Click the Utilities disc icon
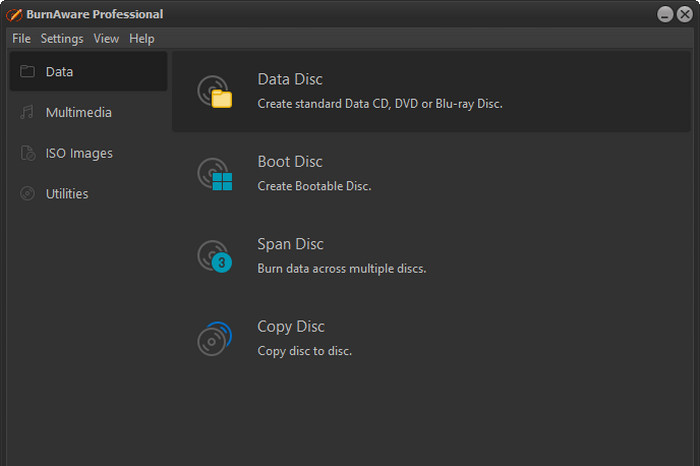 [x=27, y=193]
